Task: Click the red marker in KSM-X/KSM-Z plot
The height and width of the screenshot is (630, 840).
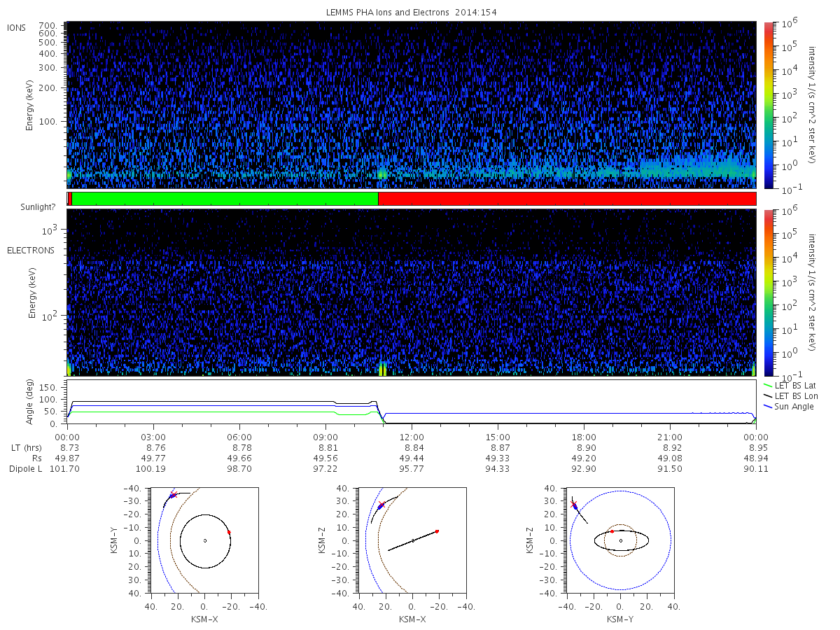Action: point(437,531)
